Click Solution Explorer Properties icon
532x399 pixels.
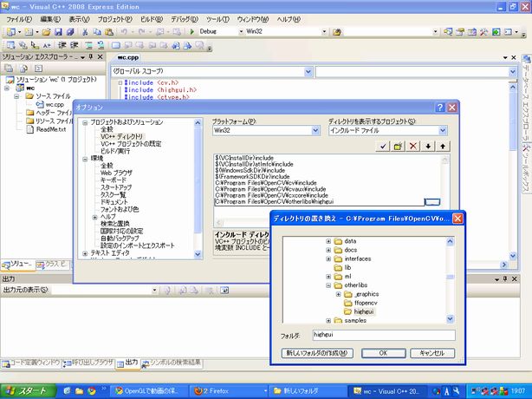tap(9, 69)
